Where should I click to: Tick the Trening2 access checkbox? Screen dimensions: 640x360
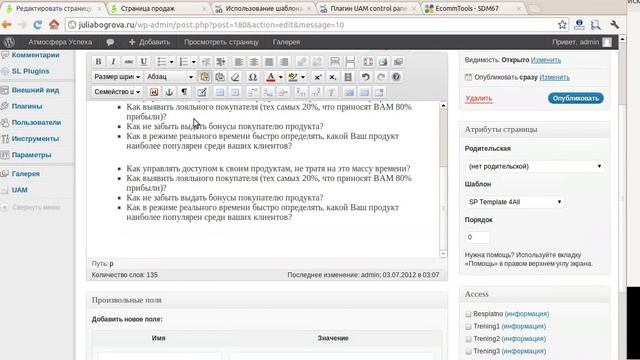(x=468, y=339)
